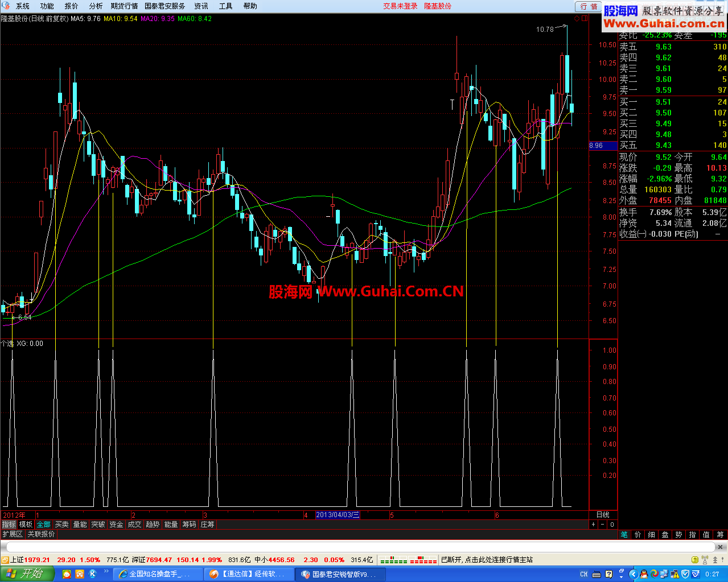This screenshot has width=728, height=582.
Task: Click the application logo icon in title bar
Action: 6,6
